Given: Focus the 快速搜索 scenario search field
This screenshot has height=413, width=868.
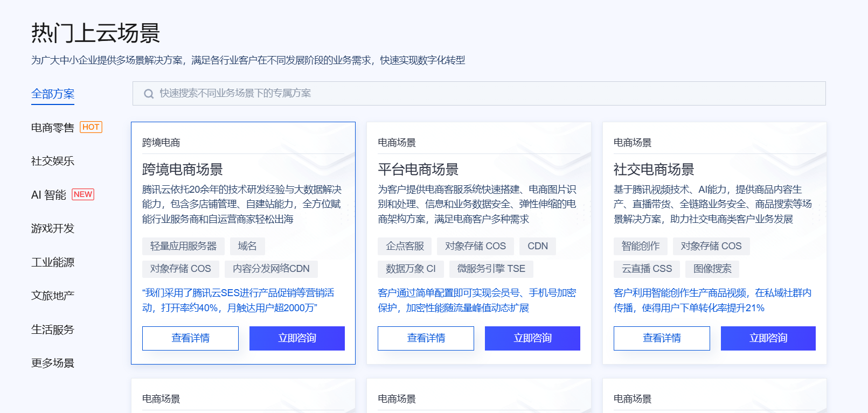Looking at the screenshot, I should [x=479, y=94].
